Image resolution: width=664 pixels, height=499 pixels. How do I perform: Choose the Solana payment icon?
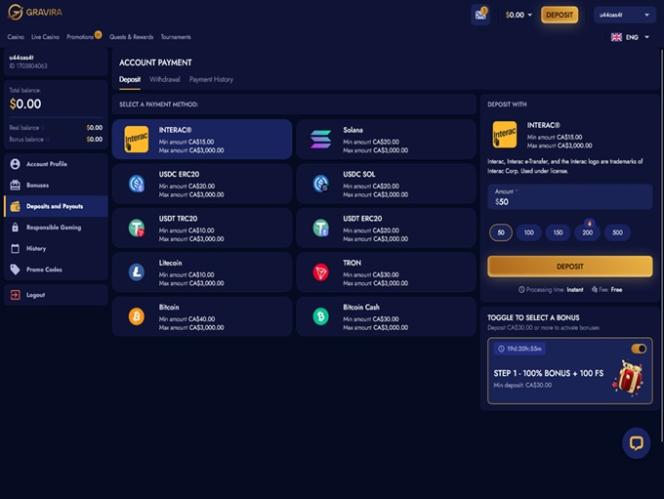click(x=321, y=139)
